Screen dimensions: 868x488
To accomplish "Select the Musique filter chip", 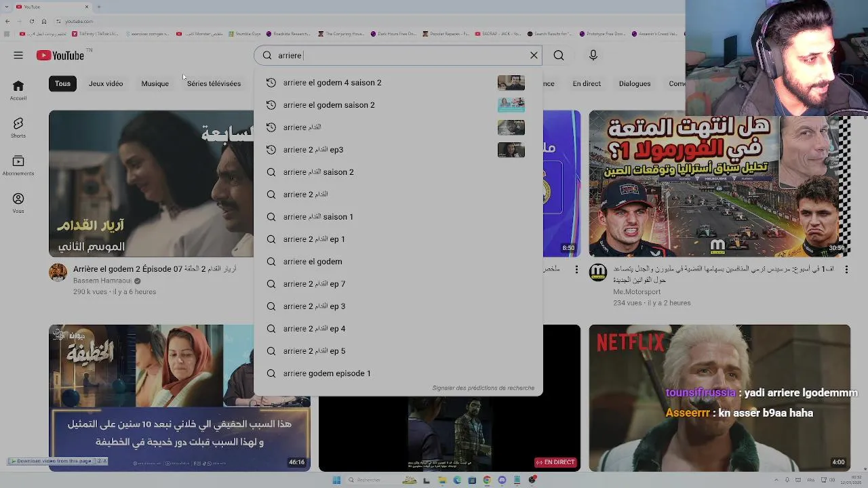I will pyautogui.click(x=155, y=83).
